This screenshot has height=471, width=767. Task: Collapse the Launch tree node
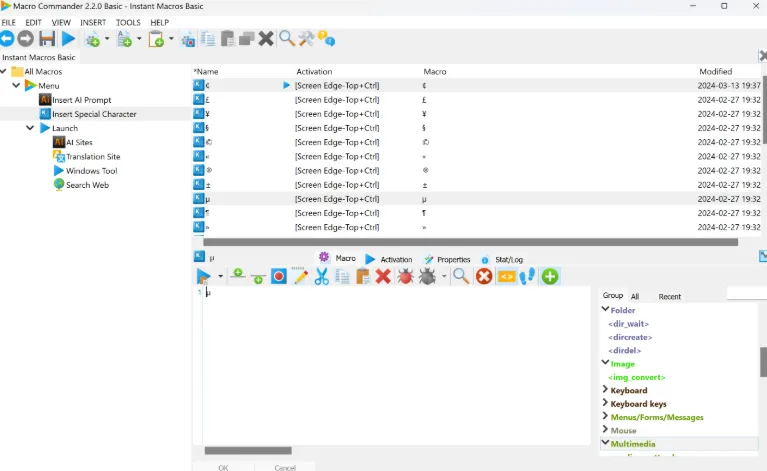tap(30, 128)
